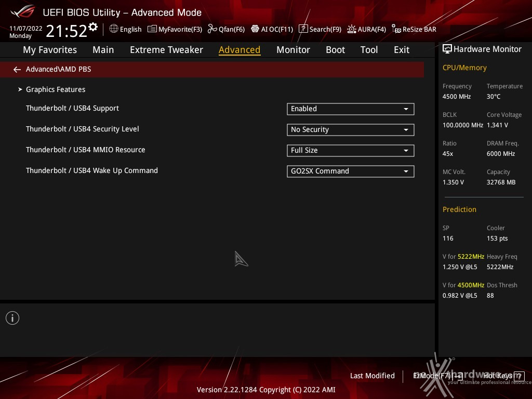Click the 30°C temperature value
The image size is (532, 399).
tap(494, 97)
